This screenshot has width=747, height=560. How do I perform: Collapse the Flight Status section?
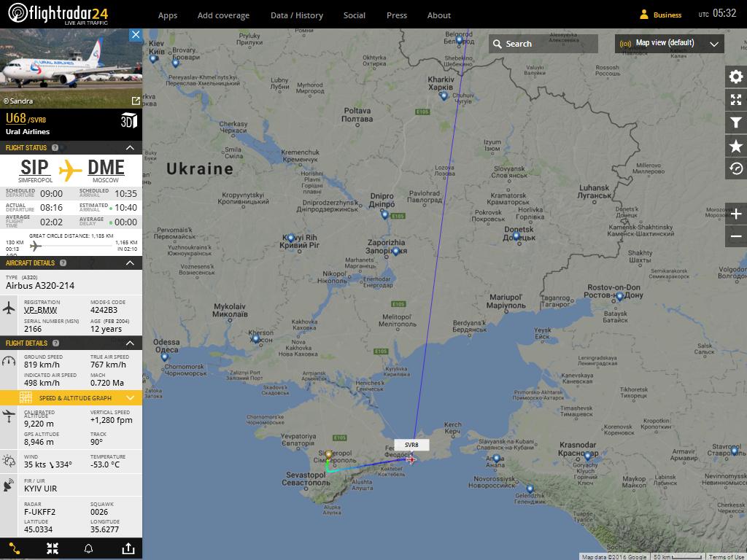pos(130,148)
